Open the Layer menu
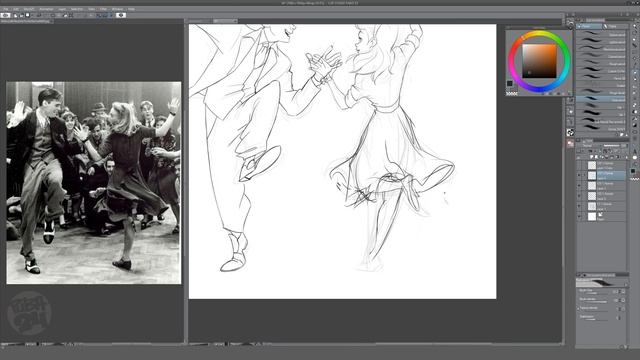Viewport: 640px width, 360px height. tap(62, 9)
